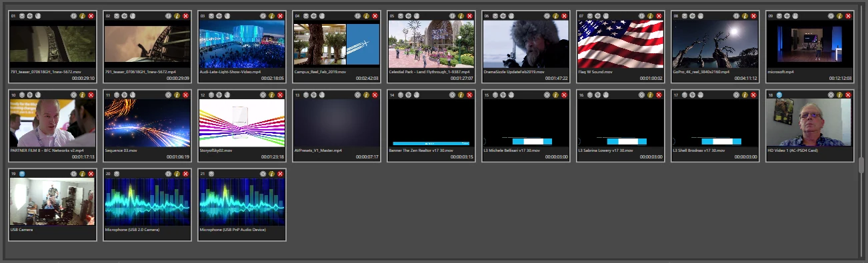Viewport: 868px width, 263px height.
Task: Click hand icon on L3 Sabrine Lowery clip
Action: [606, 95]
